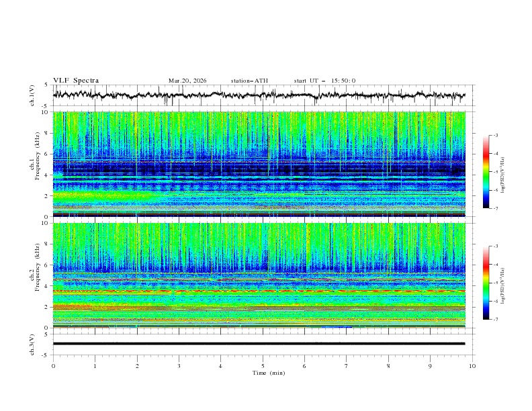The image size is (532, 411).
Task: Click the "station=ATH" header label
Action: tap(249, 81)
